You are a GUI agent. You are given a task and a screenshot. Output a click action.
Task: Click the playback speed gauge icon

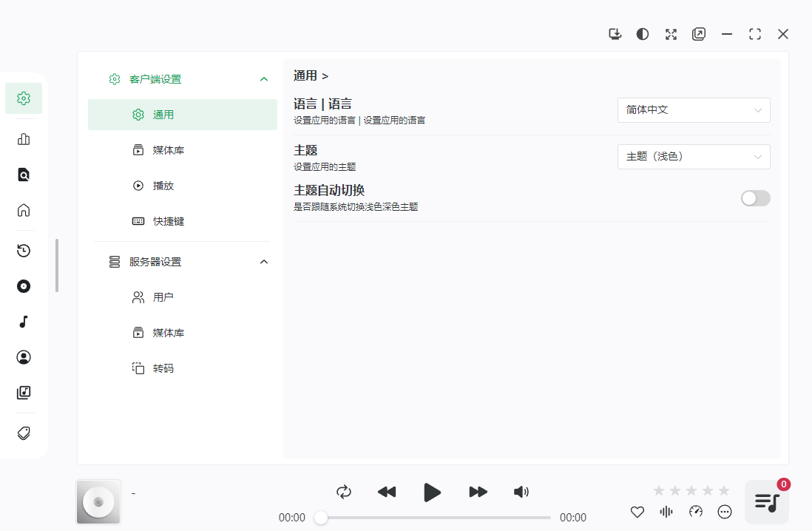click(x=695, y=511)
